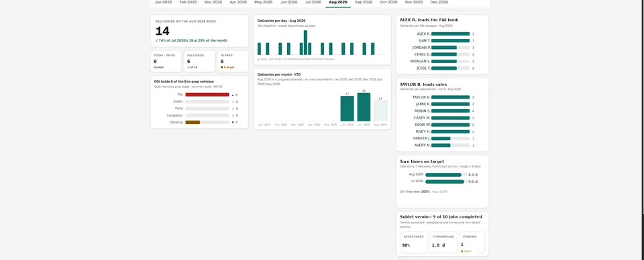Open the Acceptance 90% tile
644x260 pixels.
click(x=414, y=243)
